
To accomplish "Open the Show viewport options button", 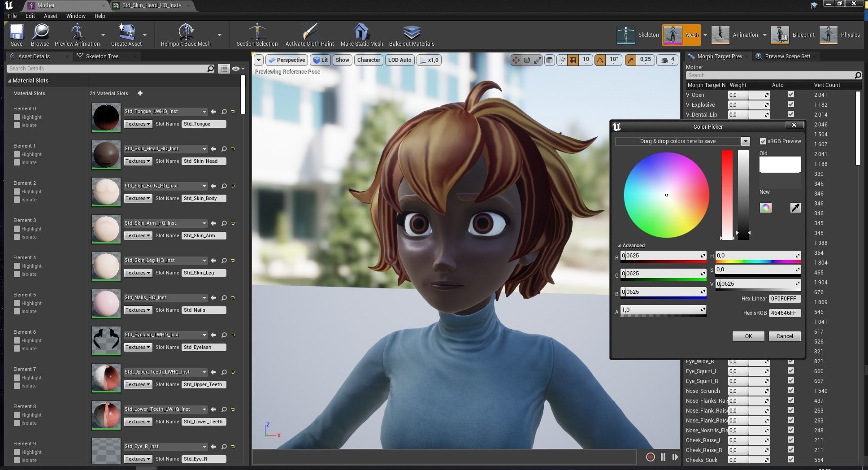I will pos(342,60).
